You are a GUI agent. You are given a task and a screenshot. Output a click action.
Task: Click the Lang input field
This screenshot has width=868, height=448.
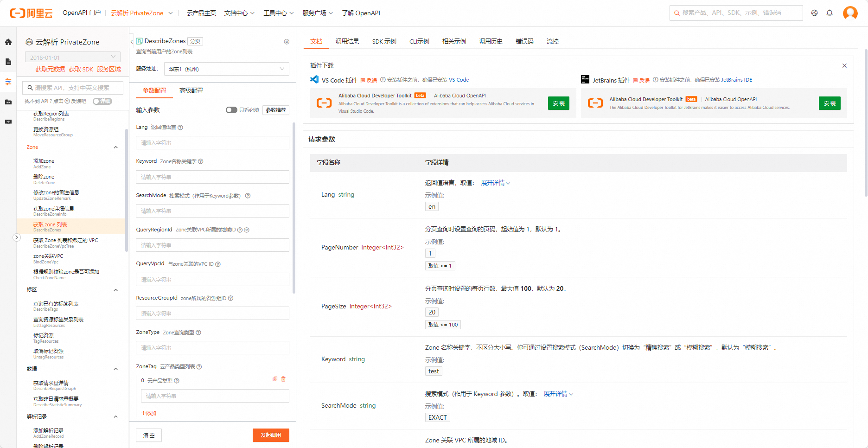(x=212, y=143)
